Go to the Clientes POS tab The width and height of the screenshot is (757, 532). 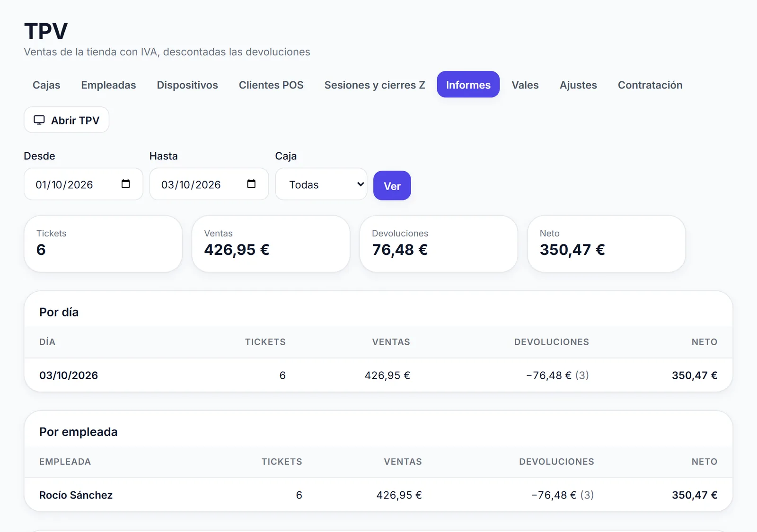[x=271, y=85]
